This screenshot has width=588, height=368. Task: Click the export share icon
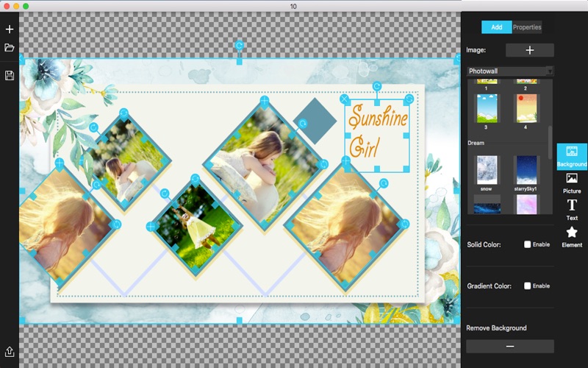pos(10,352)
